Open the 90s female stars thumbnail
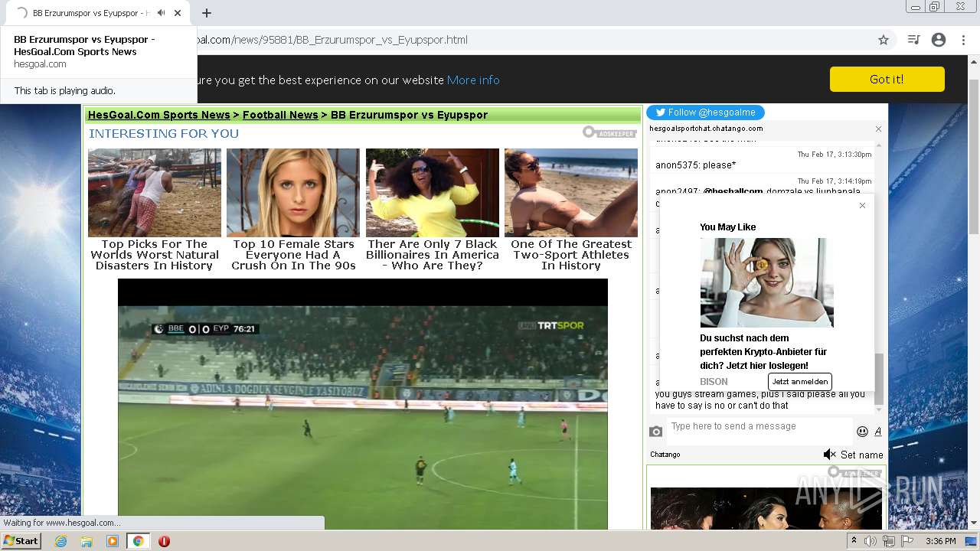This screenshot has width=980, height=551. [293, 192]
